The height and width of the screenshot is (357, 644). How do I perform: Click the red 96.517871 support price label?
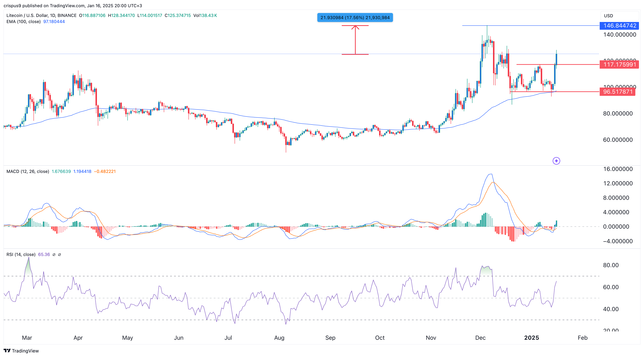coord(618,92)
